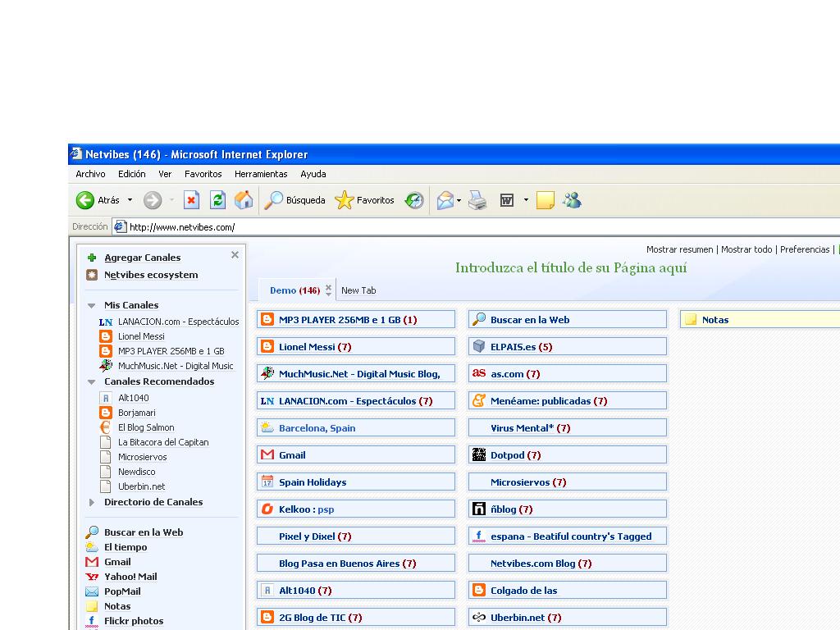Image resolution: width=840 pixels, height=630 pixels.
Task: Open the Edit button dropdown arrow
Action: [x=526, y=200]
